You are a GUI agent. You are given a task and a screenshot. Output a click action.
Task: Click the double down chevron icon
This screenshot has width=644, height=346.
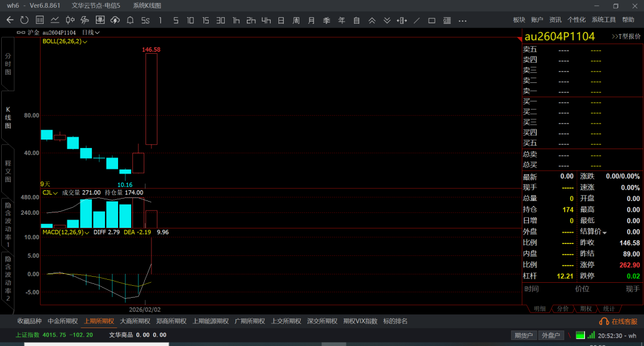pos(387,20)
